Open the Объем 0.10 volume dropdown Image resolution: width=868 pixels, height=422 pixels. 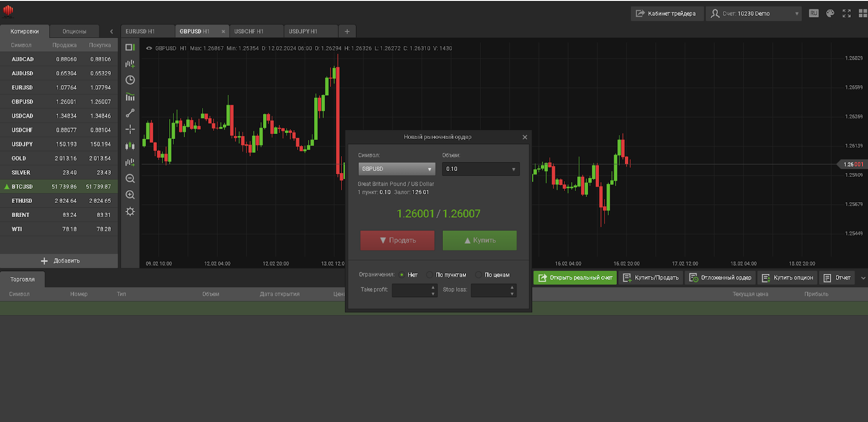coord(481,169)
